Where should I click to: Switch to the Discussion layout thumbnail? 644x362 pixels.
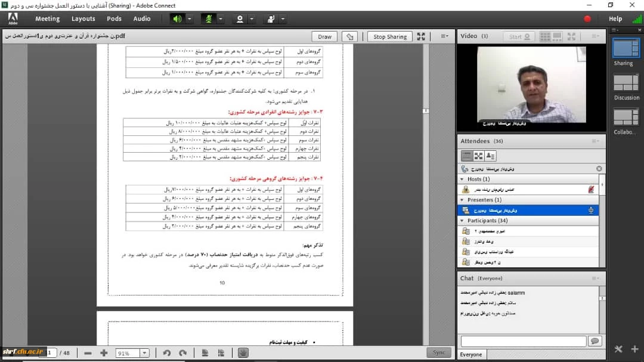click(626, 83)
